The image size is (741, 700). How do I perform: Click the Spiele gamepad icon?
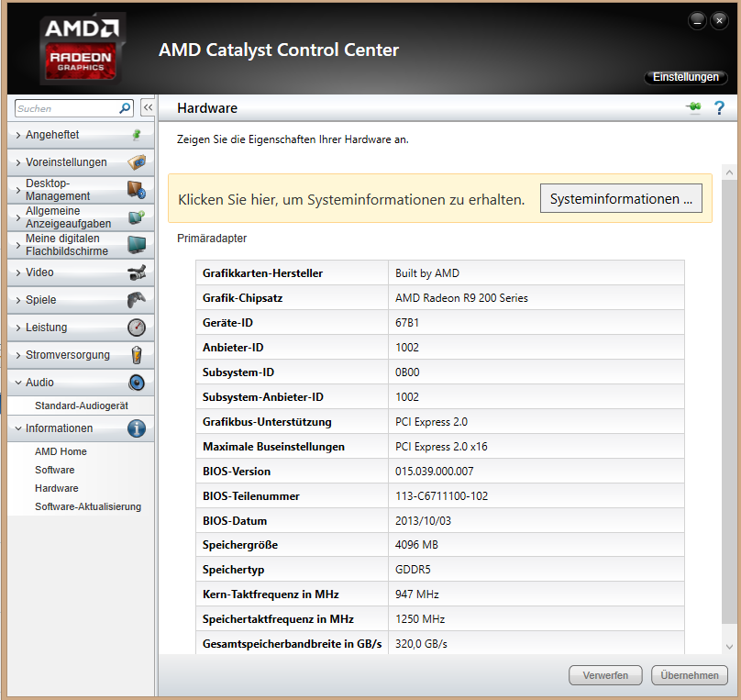137,300
